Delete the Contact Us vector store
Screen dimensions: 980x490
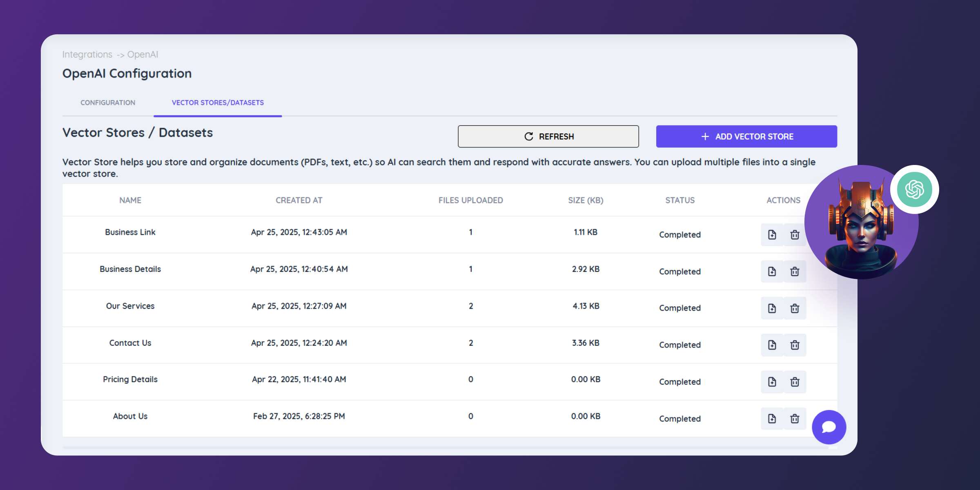(795, 345)
